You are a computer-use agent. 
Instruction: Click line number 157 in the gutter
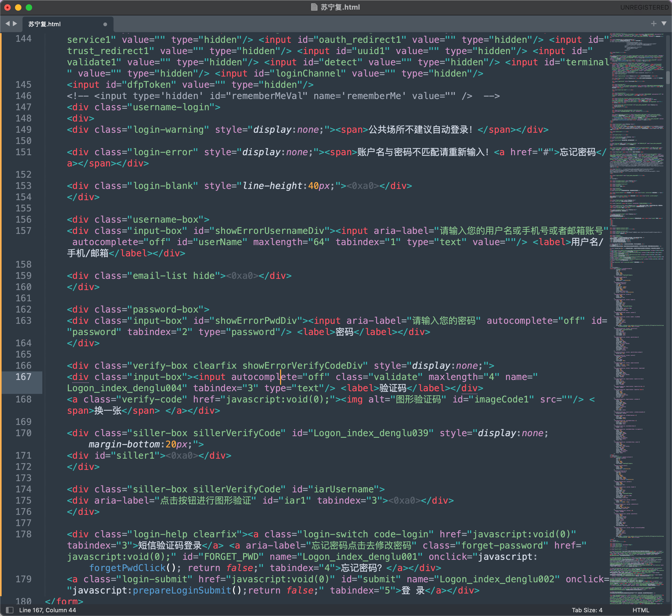pyautogui.click(x=23, y=231)
